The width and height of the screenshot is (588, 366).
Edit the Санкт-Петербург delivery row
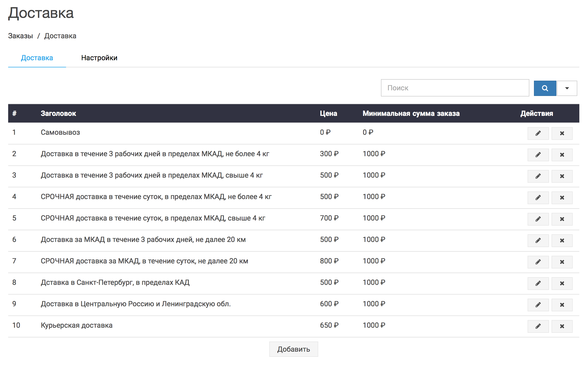(x=538, y=283)
